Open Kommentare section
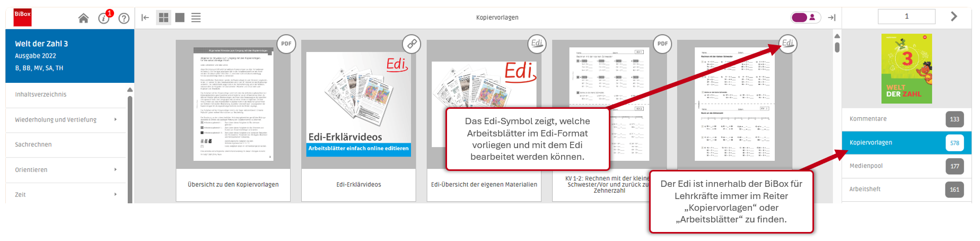The image size is (980, 241). coord(906,119)
